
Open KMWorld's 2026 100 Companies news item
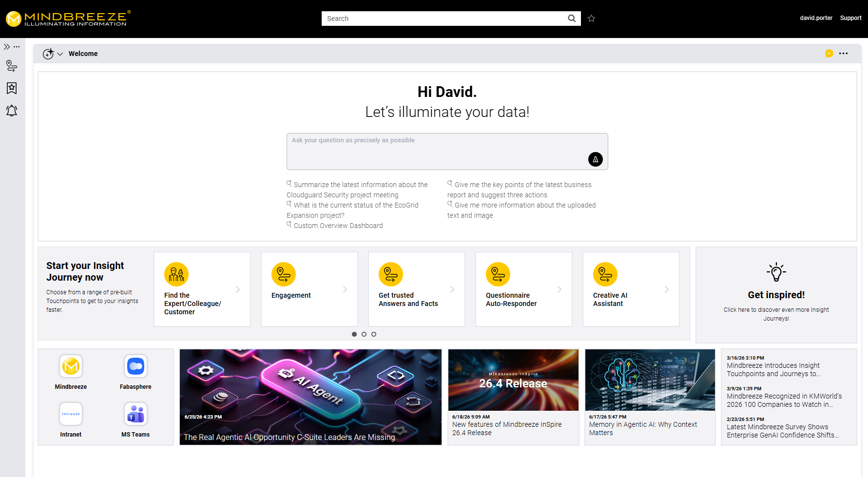click(784, 400)
